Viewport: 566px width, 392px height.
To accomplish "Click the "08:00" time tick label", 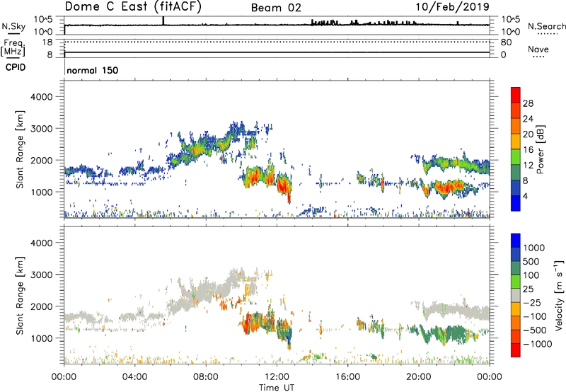I will click(206, 377).
